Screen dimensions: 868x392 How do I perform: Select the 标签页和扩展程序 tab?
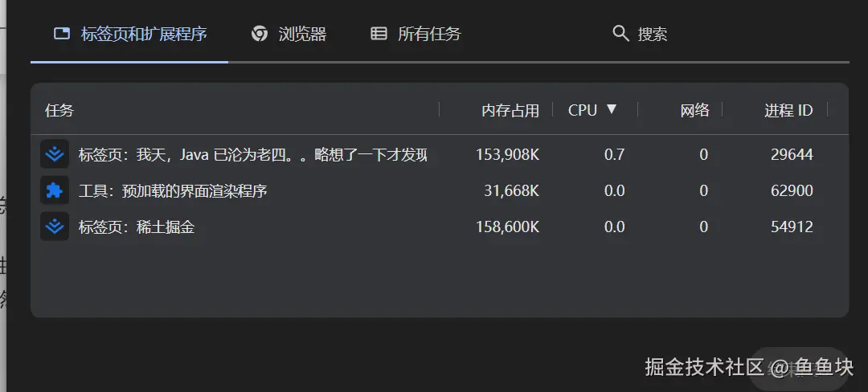pyautogui.click(x=144, y=34)
